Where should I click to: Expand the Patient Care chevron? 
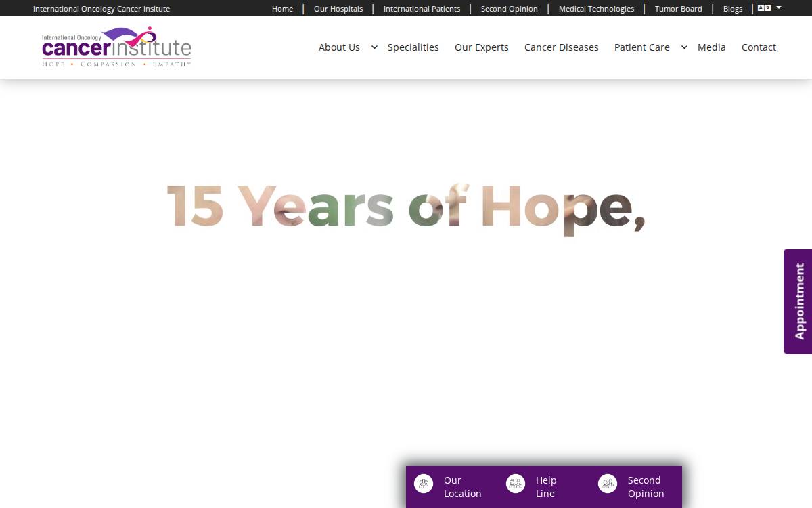point(684,47)
